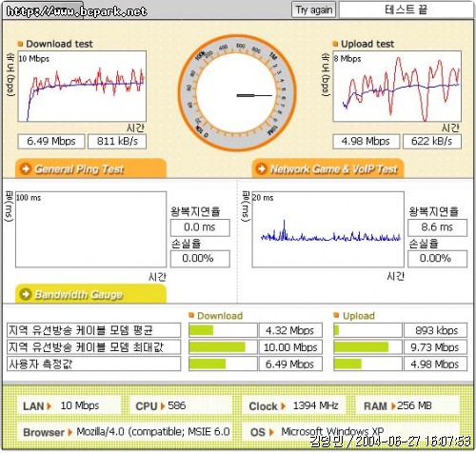Select the 811 kB/s download value
Viewport: 476px width, 453px height.
tap(117, 141)
